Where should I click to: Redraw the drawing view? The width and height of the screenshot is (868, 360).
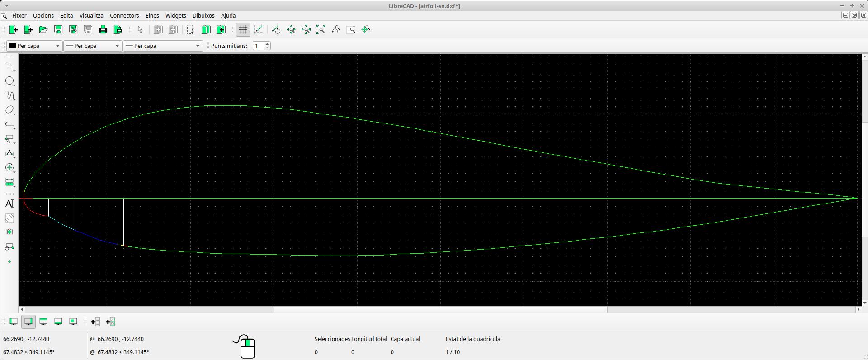pyautogui.click(x=276, y=29)
